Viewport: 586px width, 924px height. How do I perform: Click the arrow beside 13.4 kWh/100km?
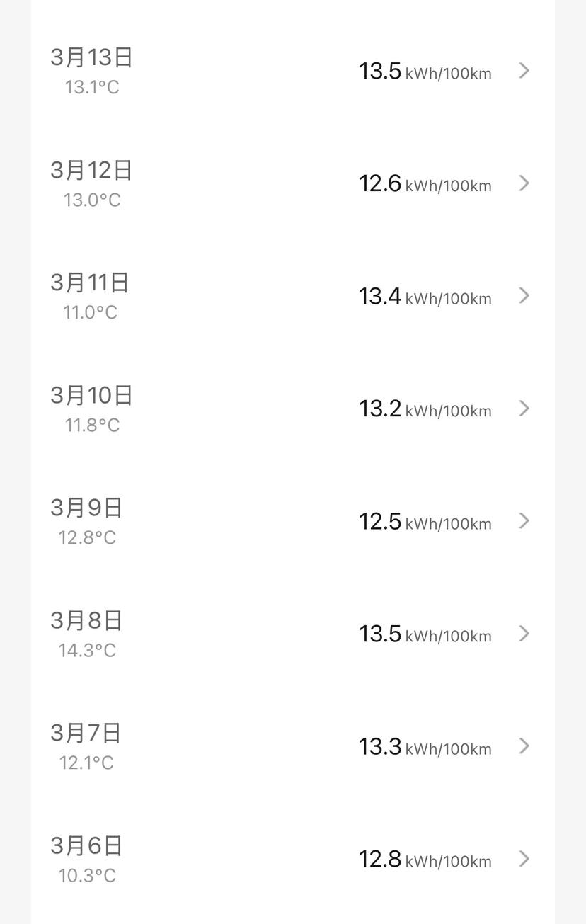524,296
